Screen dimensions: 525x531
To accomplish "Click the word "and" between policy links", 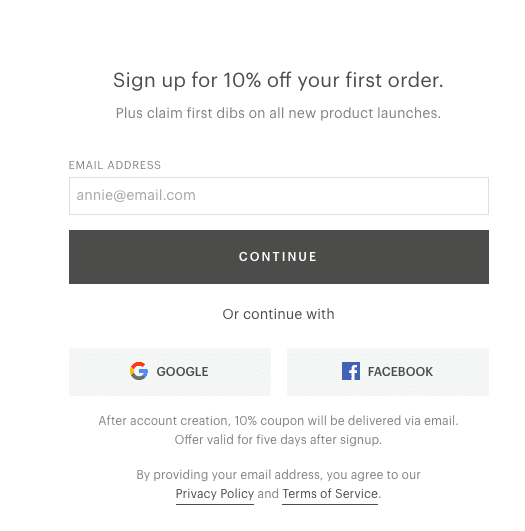I will point(268,494).
